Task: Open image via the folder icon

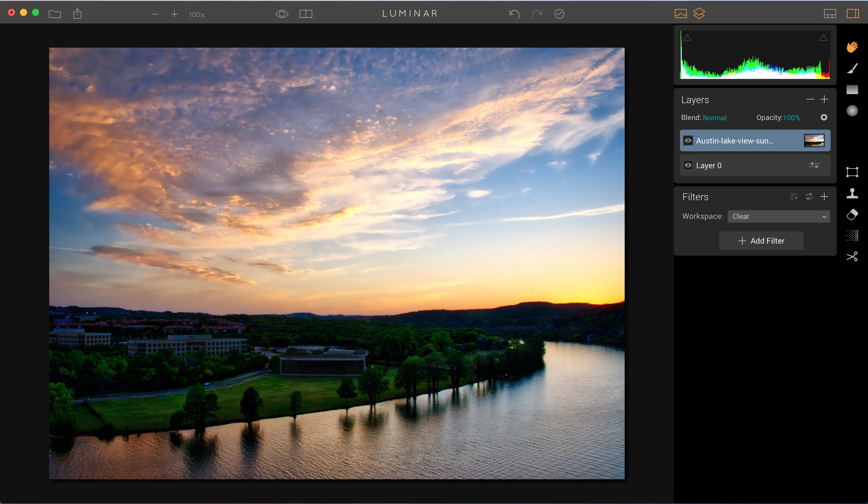Action: point(55,14)
